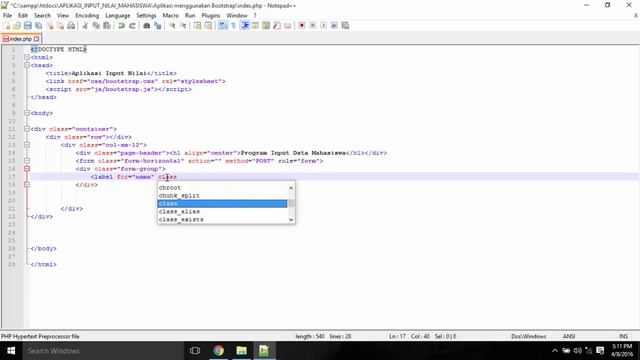This screenshot has height=360, width=640.
Task: Open Task View from taskbar
Action: tap(195, 351)
